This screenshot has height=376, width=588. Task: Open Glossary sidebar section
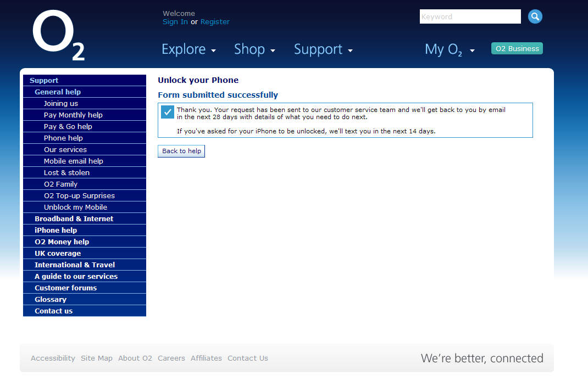coord(85,300)
